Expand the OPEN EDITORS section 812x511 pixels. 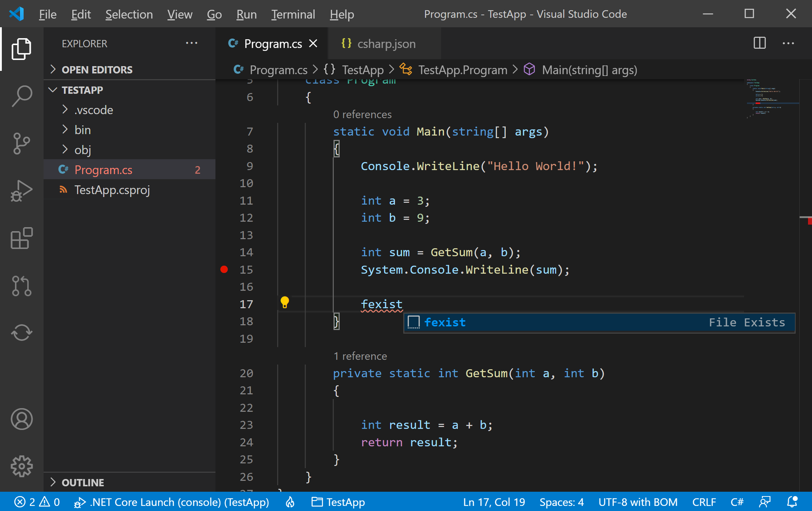(97, 70)
